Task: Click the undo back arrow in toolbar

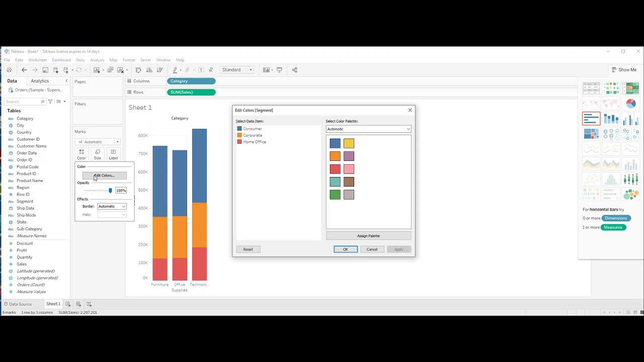Action: (x=24, y=70)
